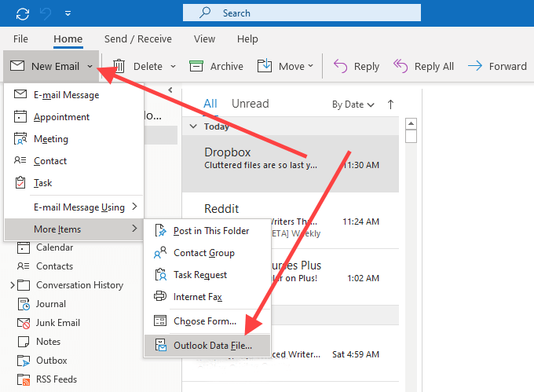Viewport: 534px width, 392px height.
Task: Click the Forward arrow icon
Action: 474,66
